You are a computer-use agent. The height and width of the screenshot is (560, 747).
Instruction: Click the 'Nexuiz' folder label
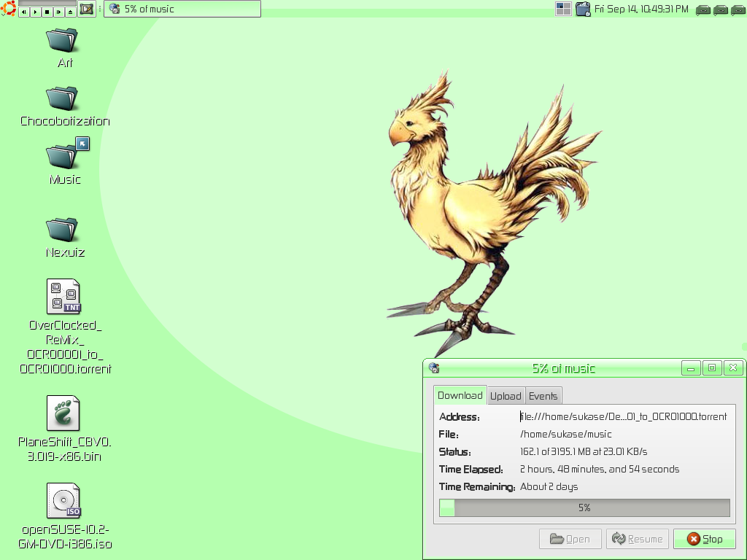pos(65,252)
